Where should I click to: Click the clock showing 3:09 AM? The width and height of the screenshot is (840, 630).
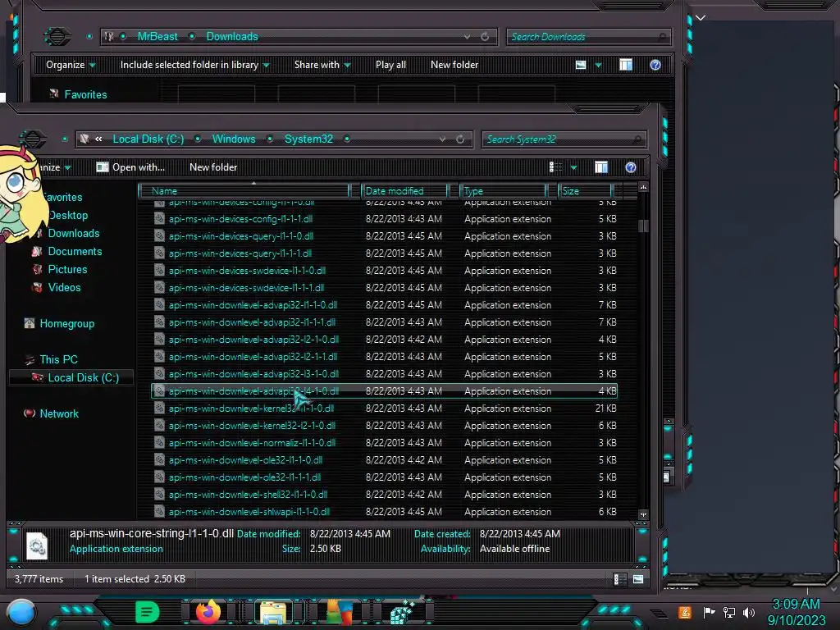(796, 605)
